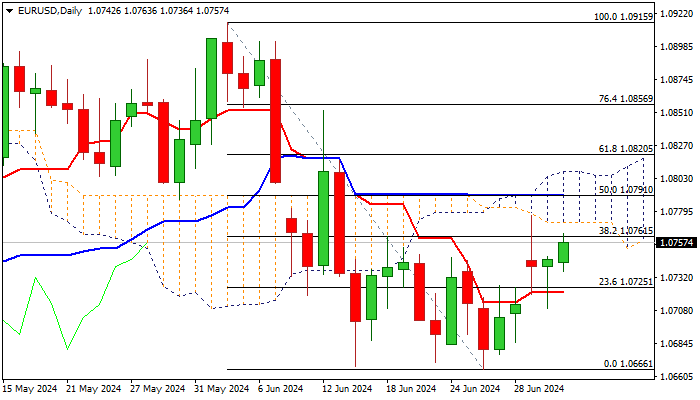The width and height of the screenshot is (700, 400).
Task: Select the flat blue Kijun-sen line
Action: 460,195
